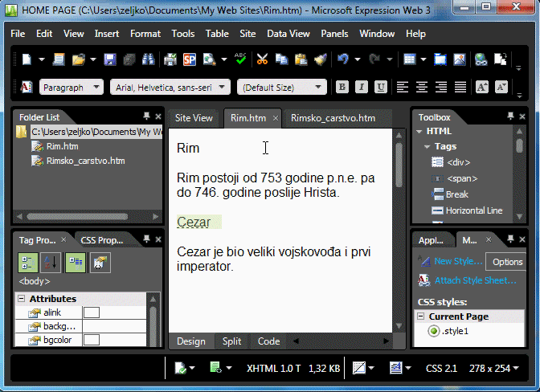Image resolution: width=540 pixels, height=392 pixels.
Task: Open the font family dropdown
Action: [x=170, y=87]
